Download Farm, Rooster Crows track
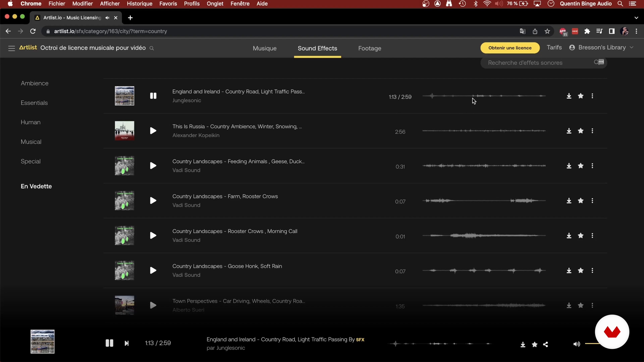This screenshot has width=644, height=362. pyautogui.click(x=569, y=201)
